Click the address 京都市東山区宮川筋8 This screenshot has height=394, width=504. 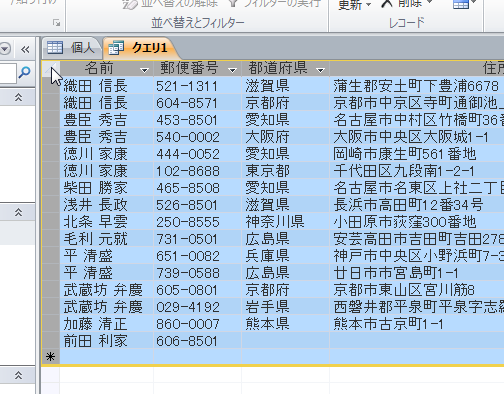417,290
